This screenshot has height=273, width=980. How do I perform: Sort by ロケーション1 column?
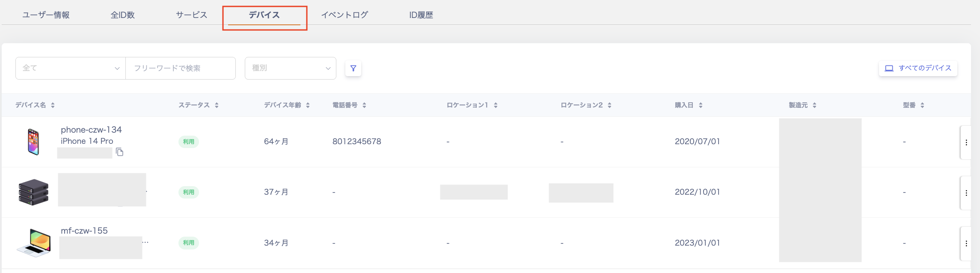tap(496, 105)
